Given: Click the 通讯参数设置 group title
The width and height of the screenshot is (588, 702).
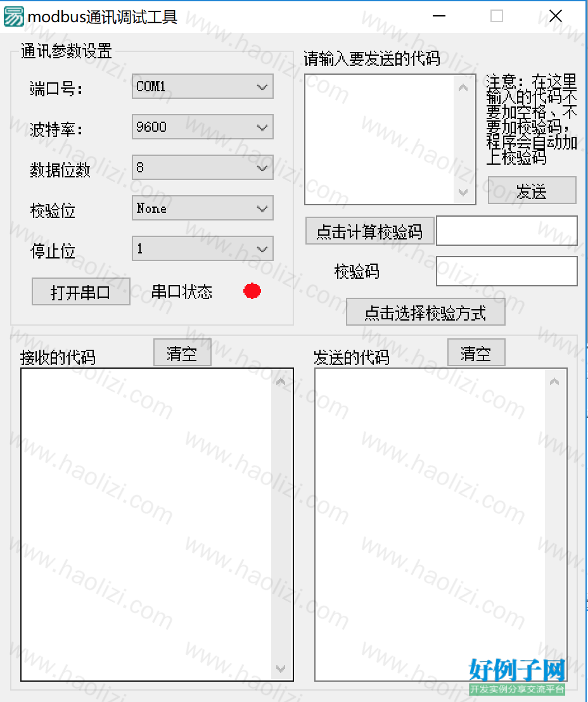Looking at the screenshot, I should [x=67, y=51].
